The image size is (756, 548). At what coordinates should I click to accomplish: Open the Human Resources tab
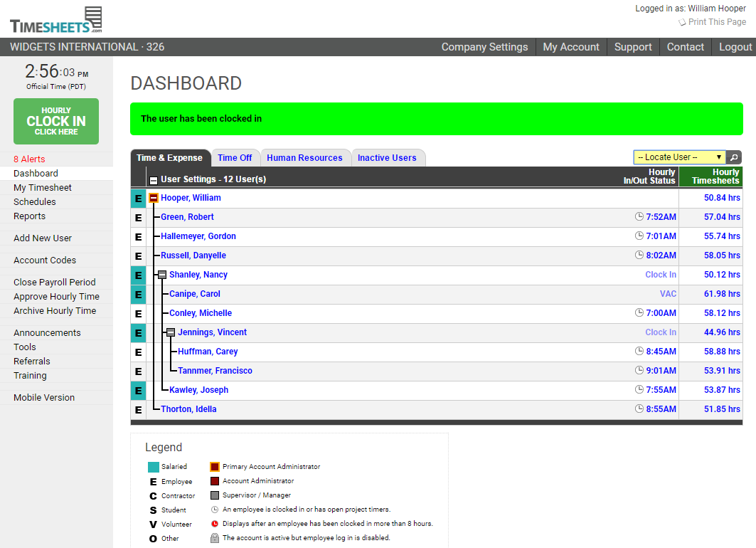tap(304, 158)
